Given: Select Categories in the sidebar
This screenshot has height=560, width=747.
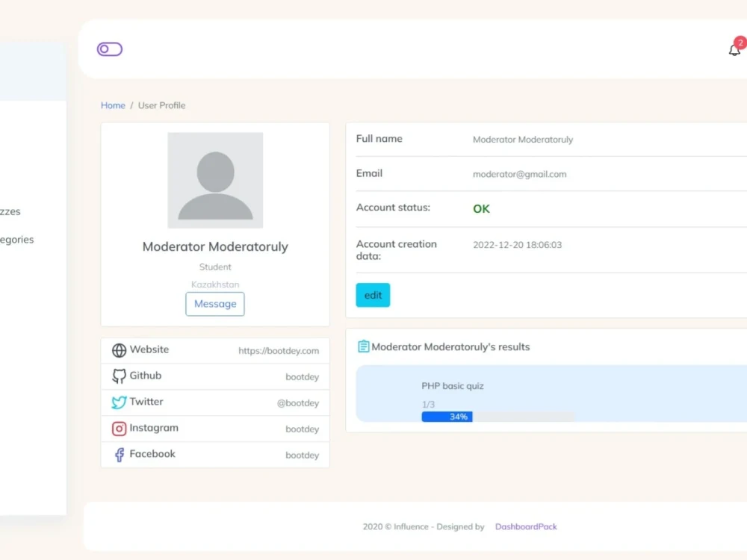Looking at the screenshot, I should click(16, 240).
